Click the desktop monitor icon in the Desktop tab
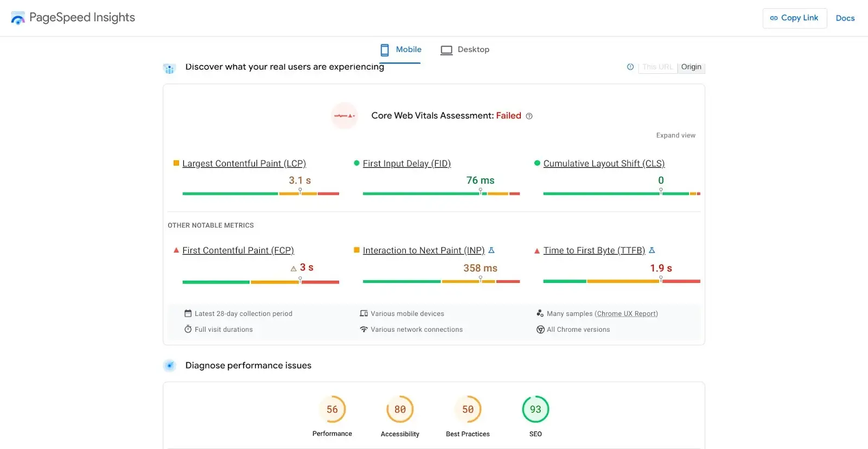The image size is (868, 449). [446, 50]
